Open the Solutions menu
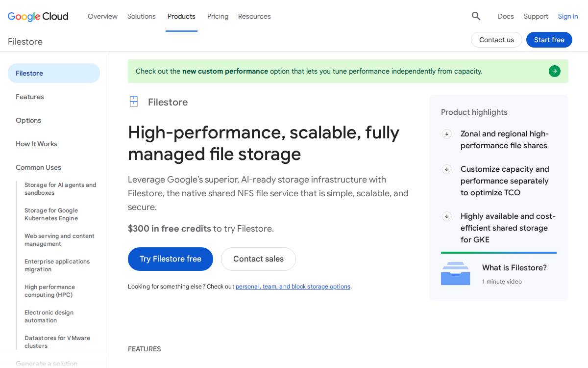 click(x=142, y=16)
